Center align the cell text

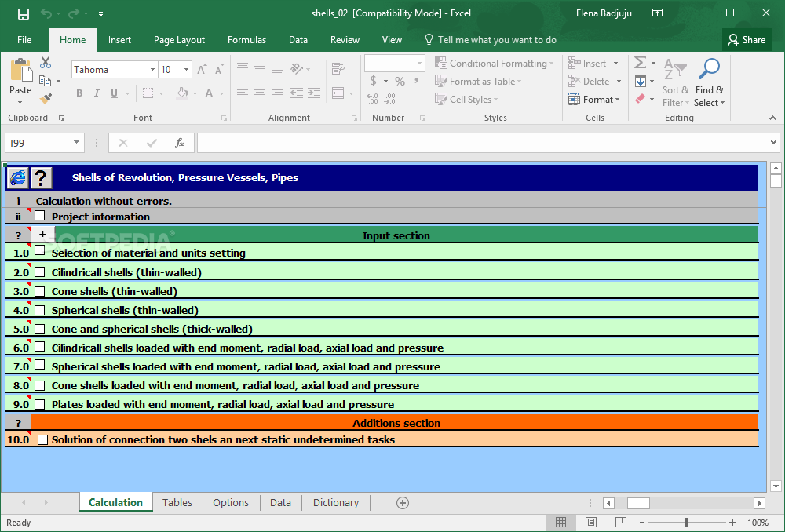point(259,93)
